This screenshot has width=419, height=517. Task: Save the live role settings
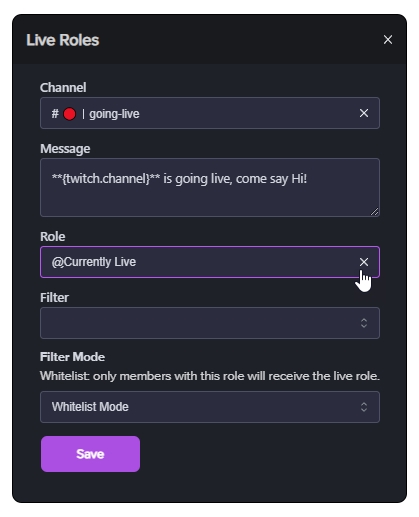tap(90, 454)
